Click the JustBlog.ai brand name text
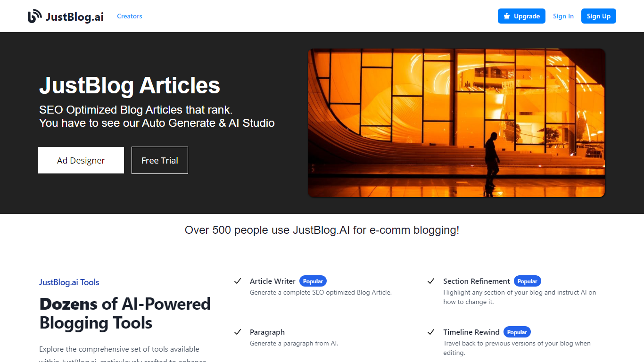Screen dimensions: 644x362 74,16
